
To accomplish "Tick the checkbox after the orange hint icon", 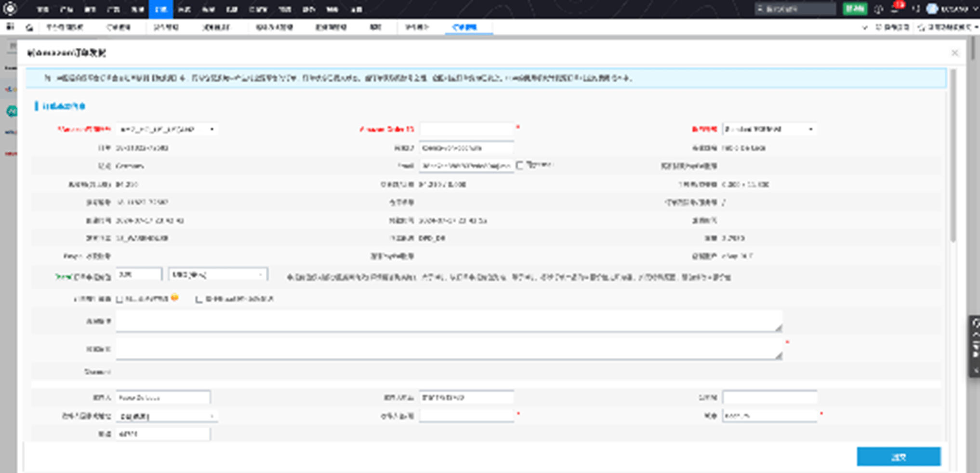I will [x=199, y=299].
